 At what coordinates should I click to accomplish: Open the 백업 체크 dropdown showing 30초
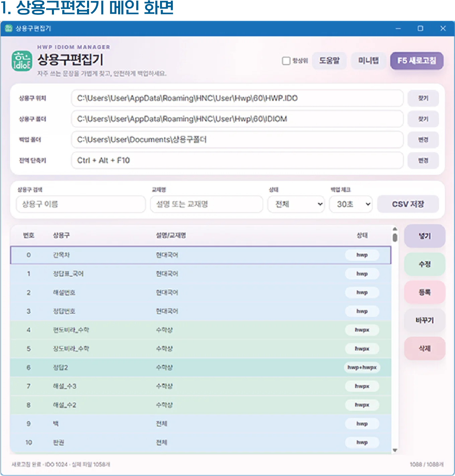coord(351,204)
